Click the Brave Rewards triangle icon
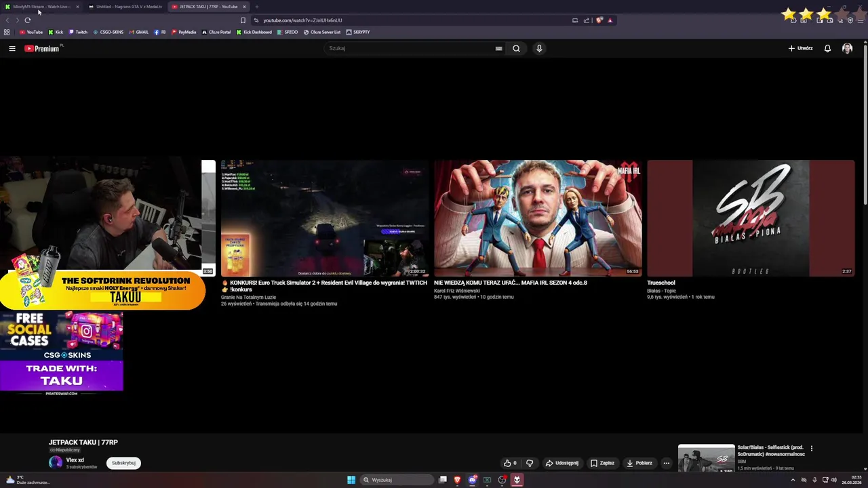Viewport: 868px width, 488px height. click(610, 20)
